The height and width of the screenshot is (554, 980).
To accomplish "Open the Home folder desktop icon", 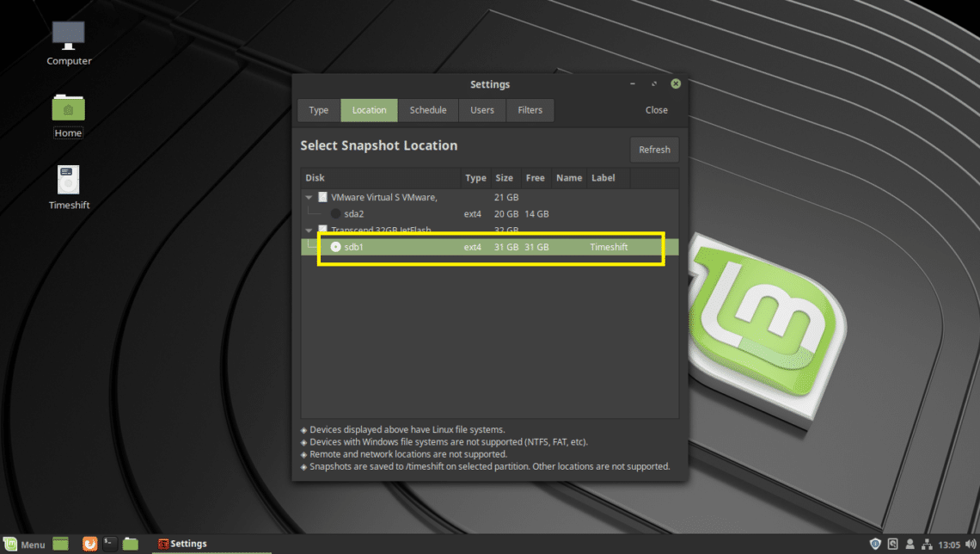I will point(68,116).
